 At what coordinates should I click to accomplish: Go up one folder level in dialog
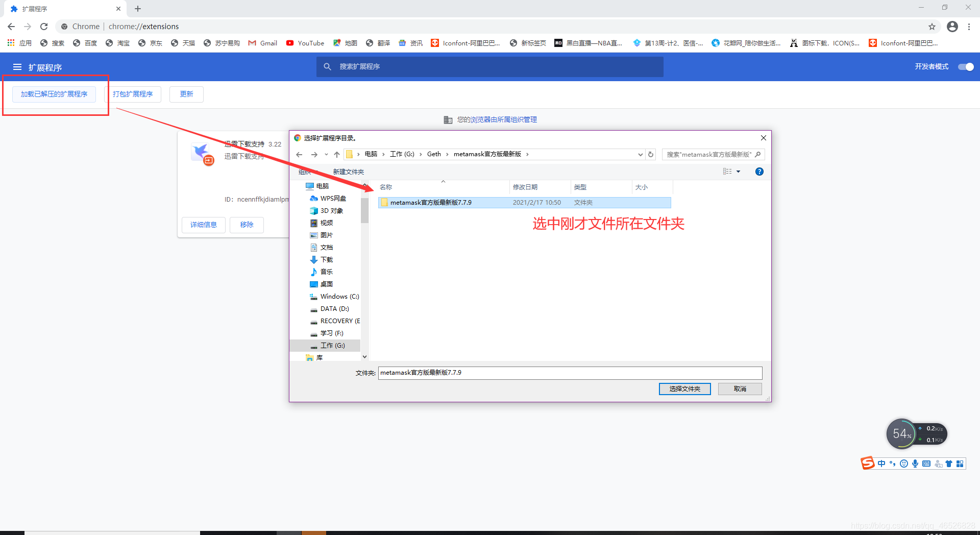[337, 154]
